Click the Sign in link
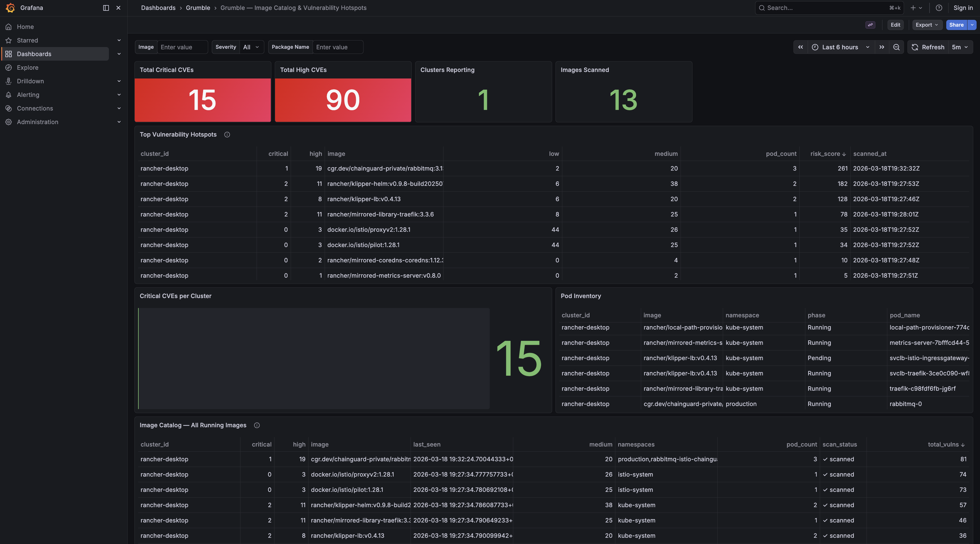 (963, 8)
